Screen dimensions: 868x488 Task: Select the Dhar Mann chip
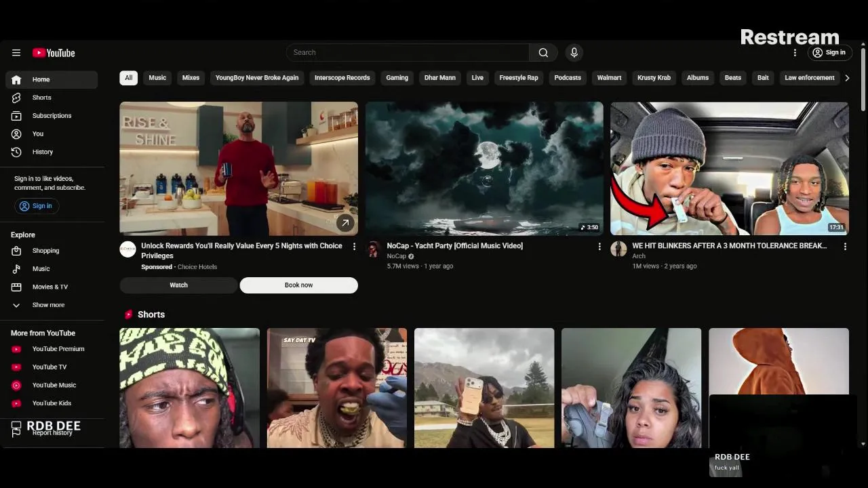tap(440, 78)
